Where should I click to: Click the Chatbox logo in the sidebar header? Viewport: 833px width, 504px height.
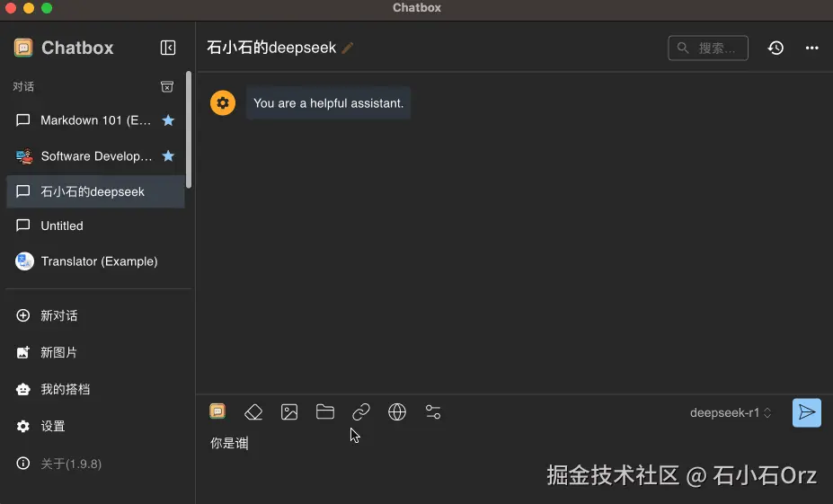(22, 48)
